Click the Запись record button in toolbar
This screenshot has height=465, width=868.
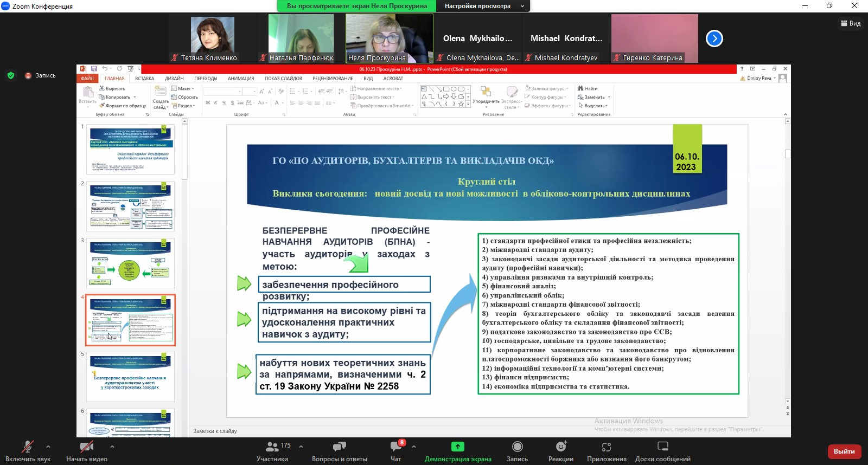tap(517, 451)
